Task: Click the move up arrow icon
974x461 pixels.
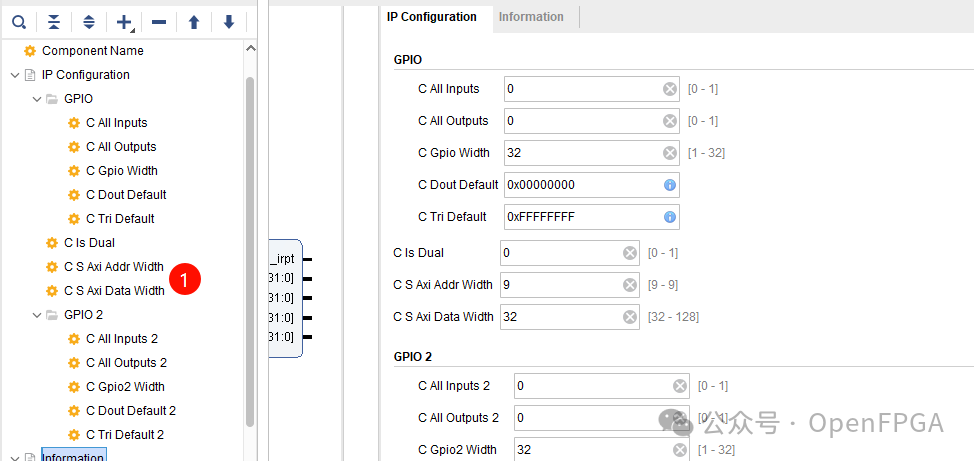Action: [x=194, y=23]
